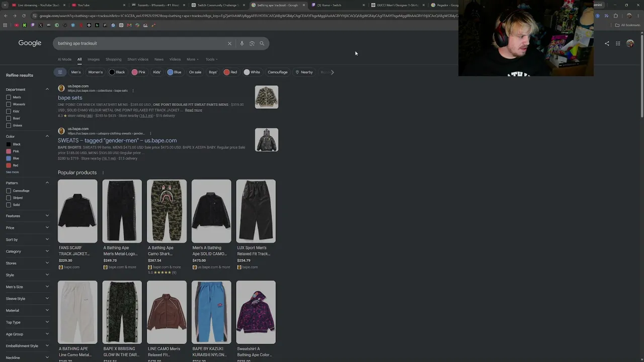Open the Chrome three-dot menu
This screenshot has height=362, width=644.
638,16
